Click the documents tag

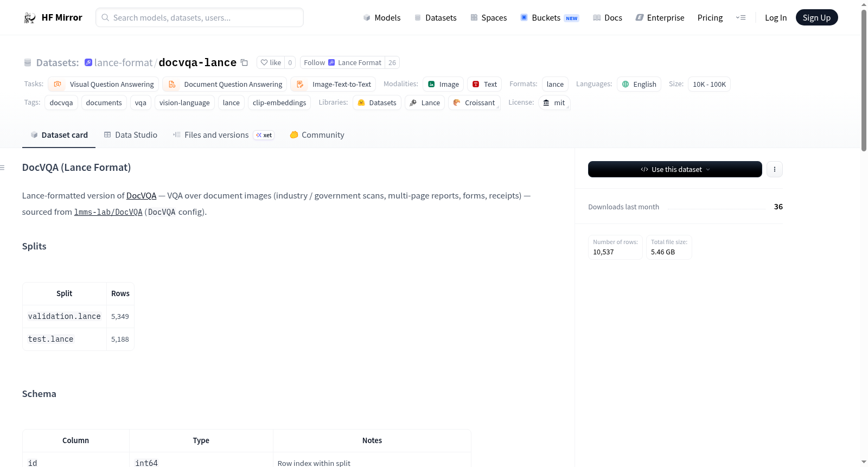click(104, 103)
